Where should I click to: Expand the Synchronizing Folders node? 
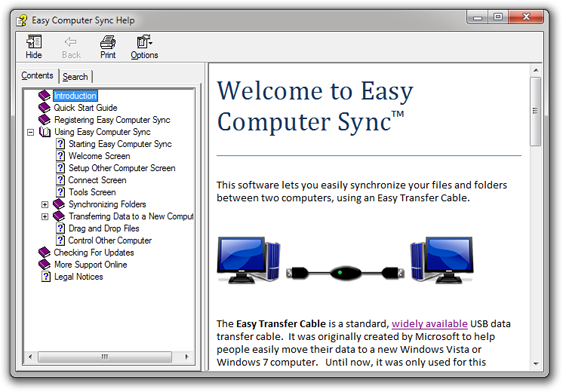point(45,205)
